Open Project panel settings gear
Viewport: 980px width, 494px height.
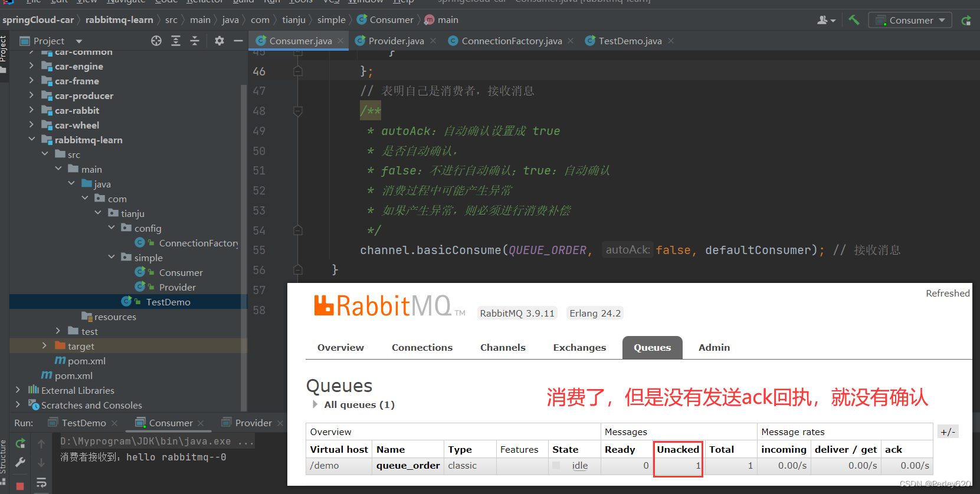[219, 41]
